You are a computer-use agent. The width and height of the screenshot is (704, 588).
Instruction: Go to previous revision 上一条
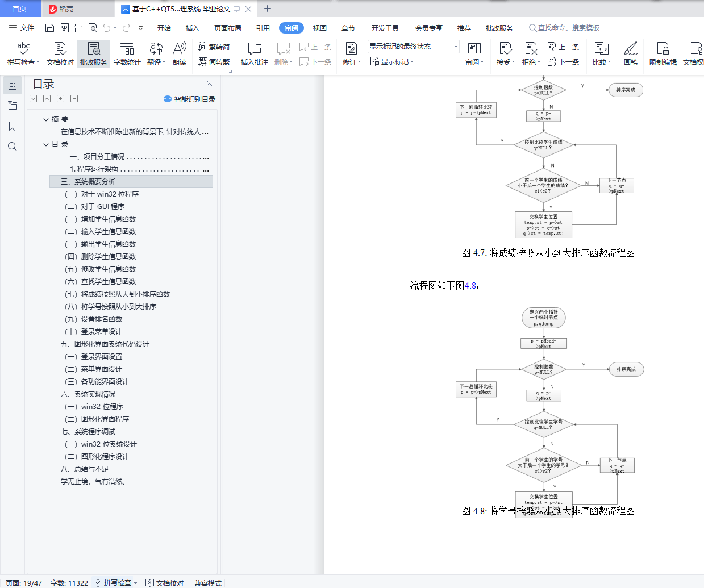tap(564, 47)
